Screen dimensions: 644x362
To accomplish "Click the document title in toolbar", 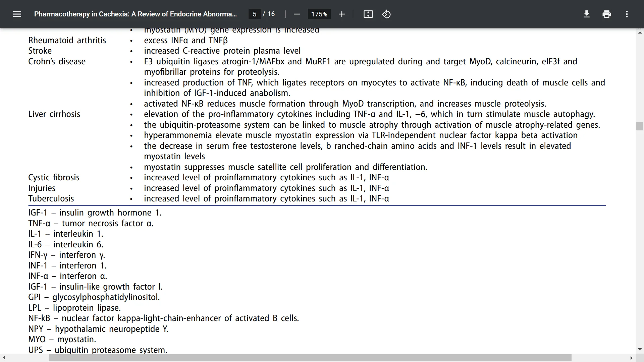I will (136, 14).
